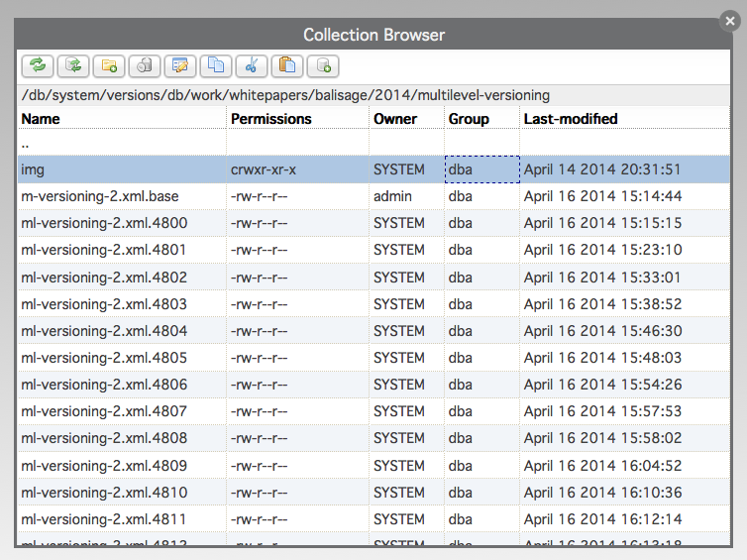
Task: Click date 'April 16 2014 15:48:03'
Action: coord(602,358)
